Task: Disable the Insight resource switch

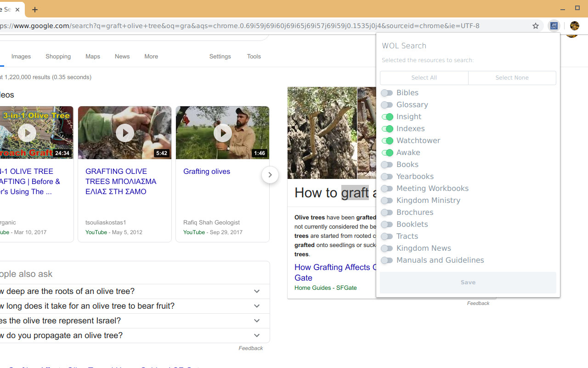Action: [387, 117]
